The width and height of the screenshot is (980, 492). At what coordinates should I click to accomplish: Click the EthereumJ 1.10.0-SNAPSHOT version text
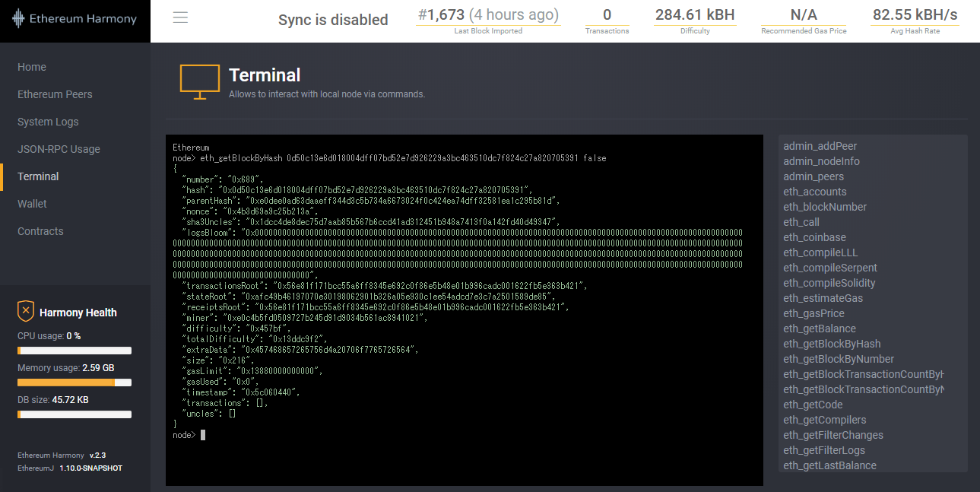(x=70, y=468)
